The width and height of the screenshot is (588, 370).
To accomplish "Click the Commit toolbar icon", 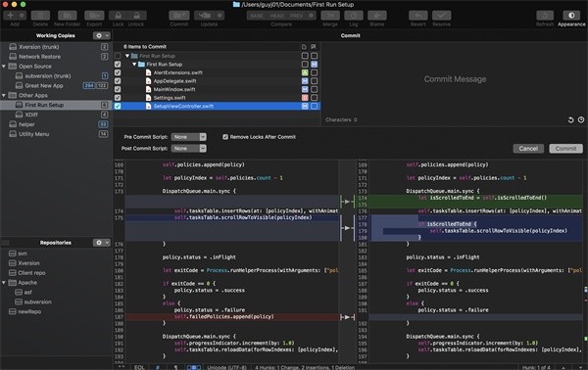I will click(179, 16).
